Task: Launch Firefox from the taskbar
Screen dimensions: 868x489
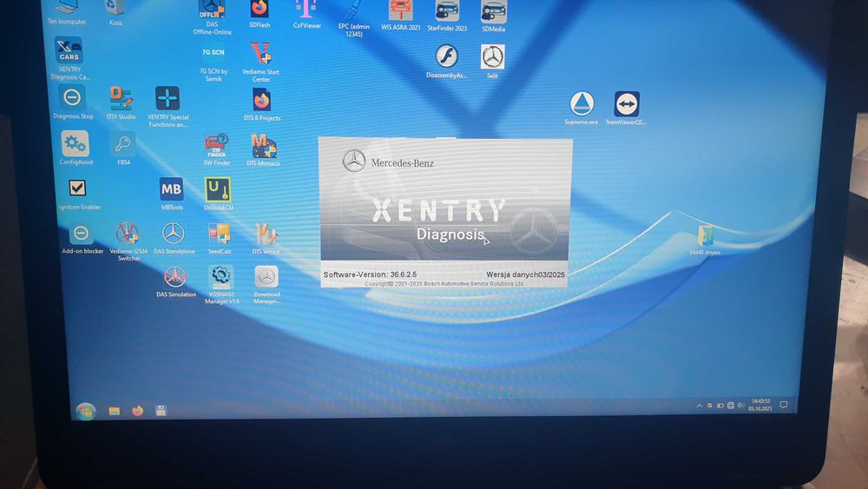Action: pyautogui.click(x=137, y=410)
